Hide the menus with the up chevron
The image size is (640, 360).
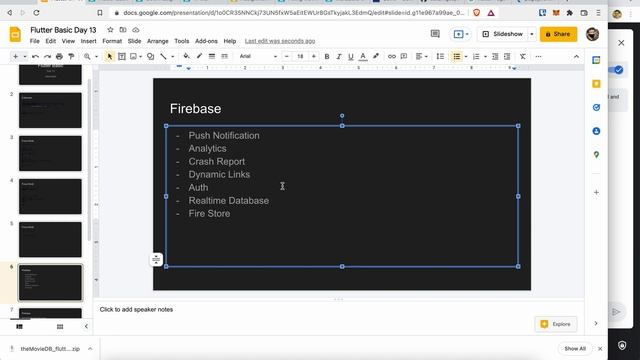point(576,56)
